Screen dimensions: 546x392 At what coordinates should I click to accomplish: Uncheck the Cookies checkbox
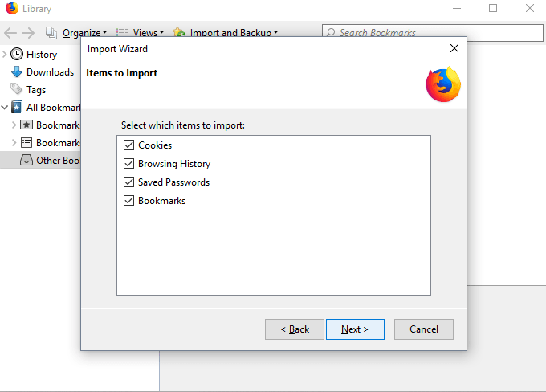pos(128,145)
